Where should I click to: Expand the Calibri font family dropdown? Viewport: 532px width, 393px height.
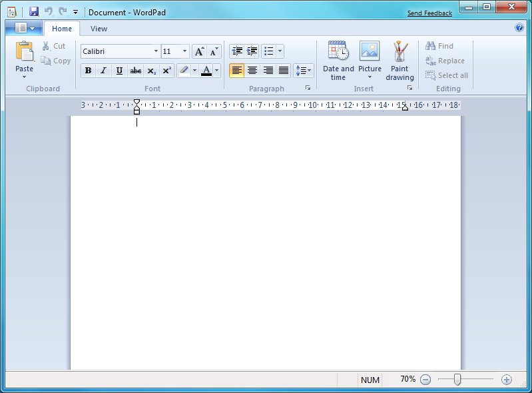click(x=156, y=51)
